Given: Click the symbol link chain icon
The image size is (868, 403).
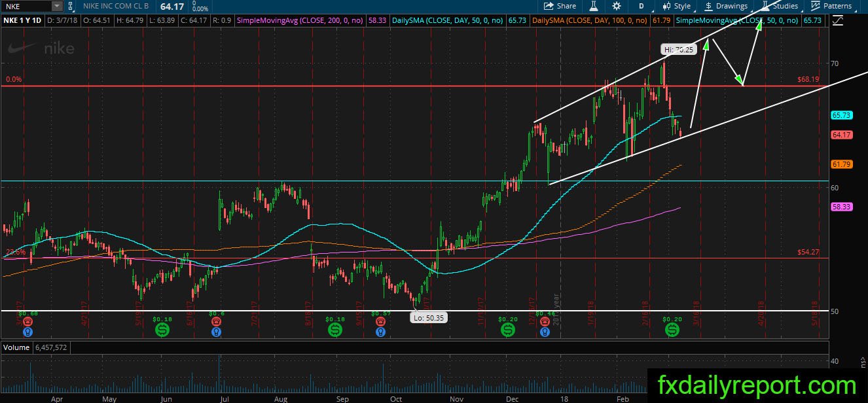Looking at the screenshot, I should 69,6.
